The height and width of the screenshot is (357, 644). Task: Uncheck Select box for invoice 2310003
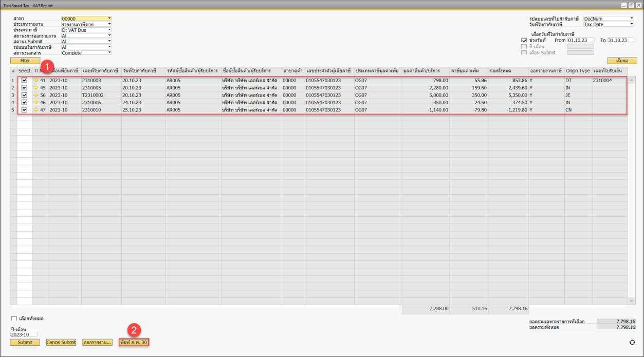pyautogui.click(x=24, y=81)
